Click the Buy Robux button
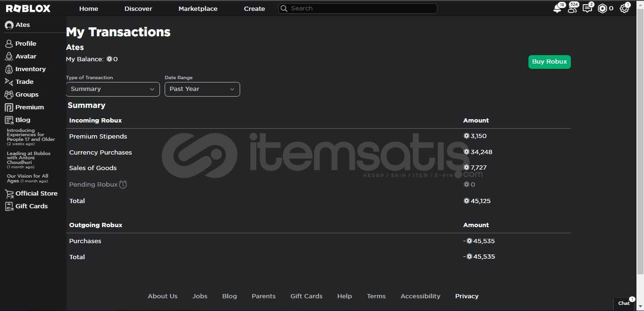The width and height of the screenshot is (644, 311). tap(550, 62)
